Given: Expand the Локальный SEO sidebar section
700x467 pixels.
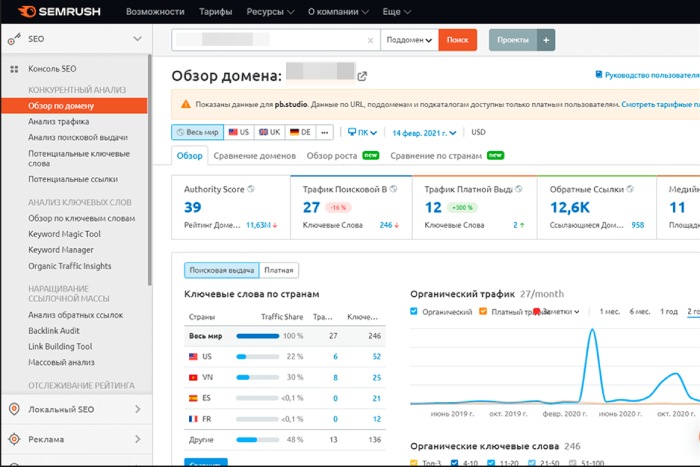Looking at the screenshot, I should 74,409.
